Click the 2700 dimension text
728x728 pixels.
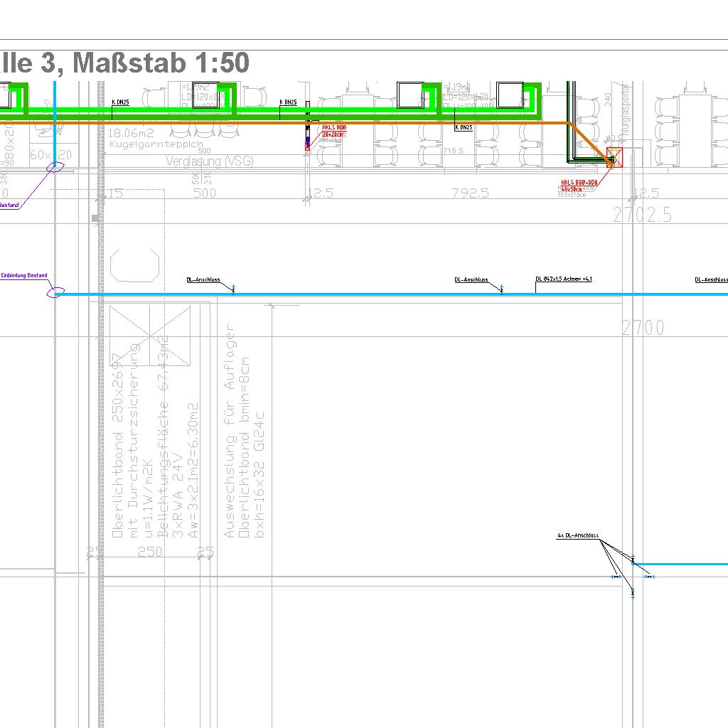[x=643, y=328]
